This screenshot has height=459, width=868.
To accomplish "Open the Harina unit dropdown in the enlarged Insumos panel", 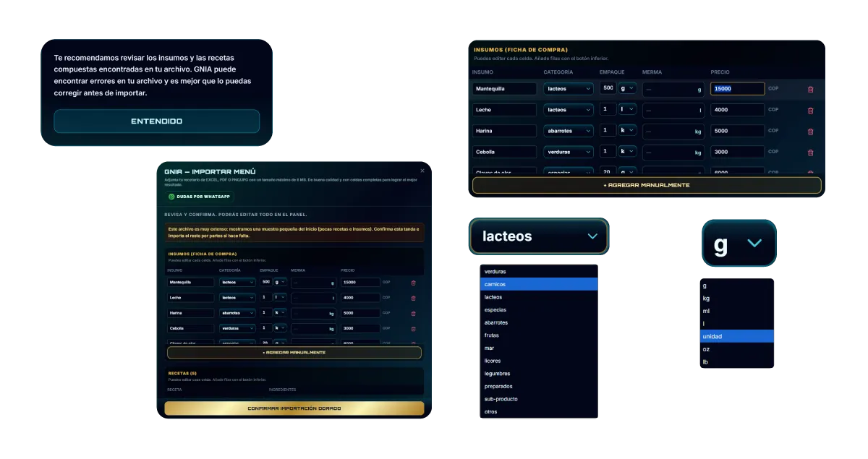I will (x=627, y=130).
